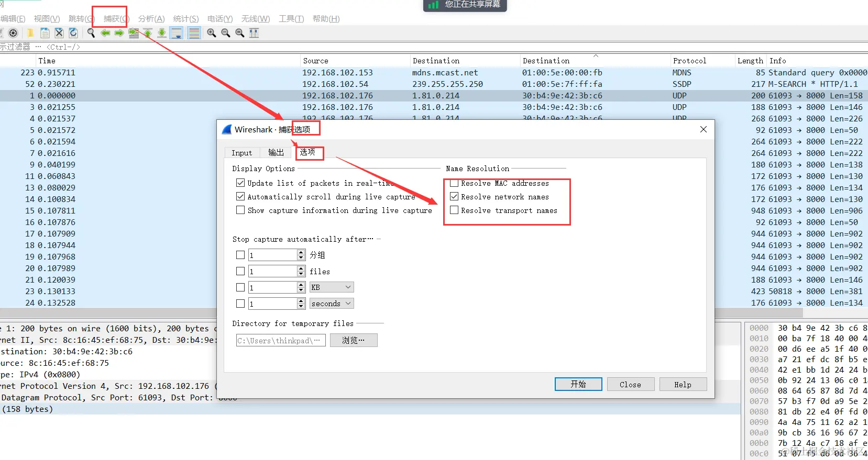Open the 电话(Y) menu
The width and height of the screenshot is (868, 460).
(x=220, y=19)
